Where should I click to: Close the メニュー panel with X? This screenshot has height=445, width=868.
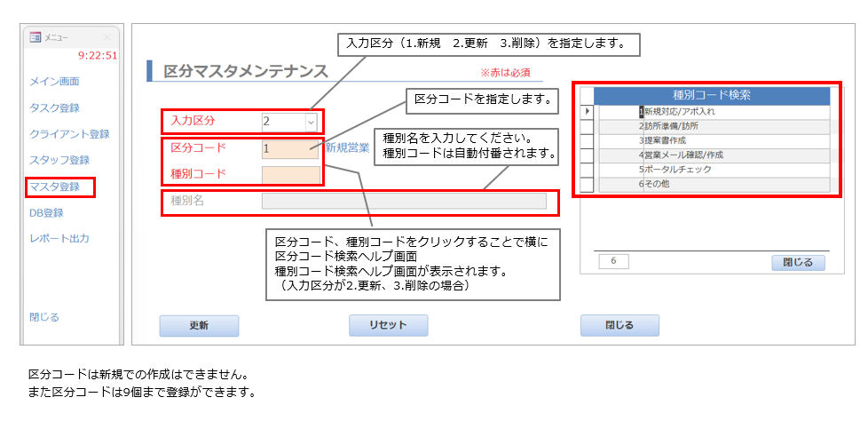[107, 37]
